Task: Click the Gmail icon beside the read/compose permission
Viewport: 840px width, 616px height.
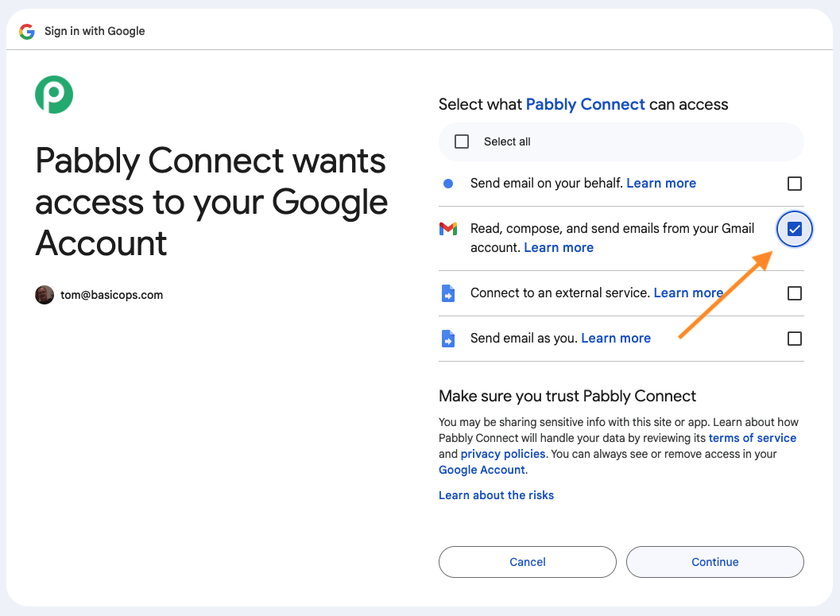Action: pyautogui.click(x=449, y=229)
